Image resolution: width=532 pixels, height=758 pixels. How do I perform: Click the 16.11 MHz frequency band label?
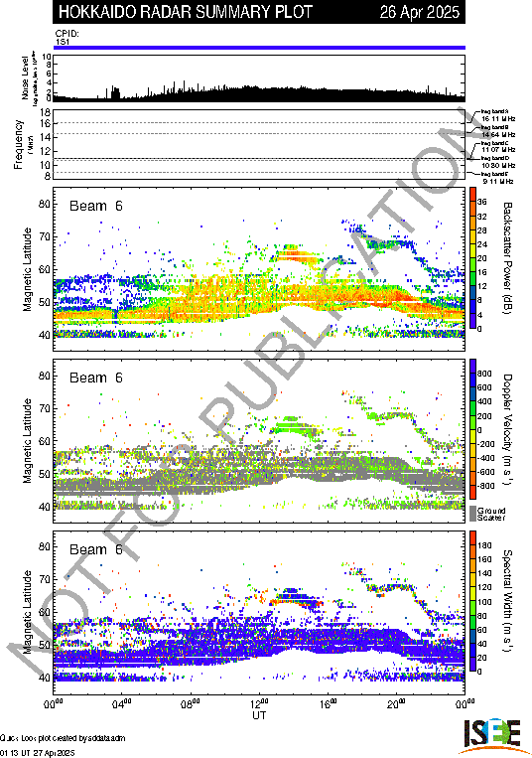498,118
